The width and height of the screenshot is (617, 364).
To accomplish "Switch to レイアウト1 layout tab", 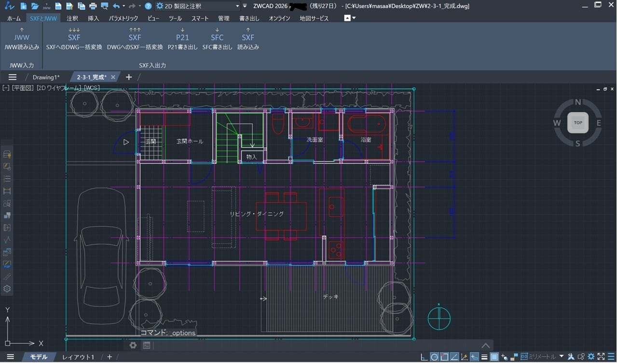I will (x=78, y=357).
